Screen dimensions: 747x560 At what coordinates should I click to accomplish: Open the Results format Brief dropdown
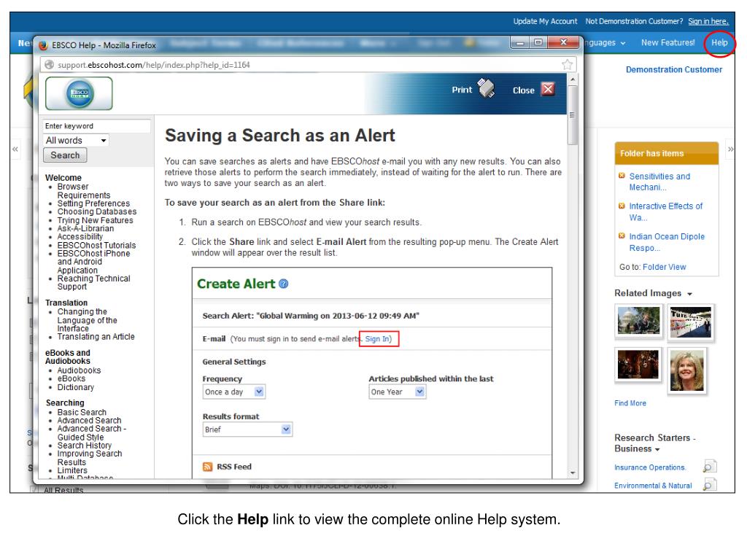point(248,429)
